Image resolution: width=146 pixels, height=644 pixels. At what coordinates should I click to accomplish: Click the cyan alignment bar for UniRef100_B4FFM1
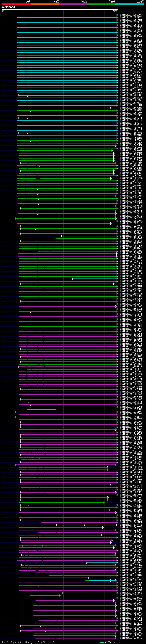95,279
